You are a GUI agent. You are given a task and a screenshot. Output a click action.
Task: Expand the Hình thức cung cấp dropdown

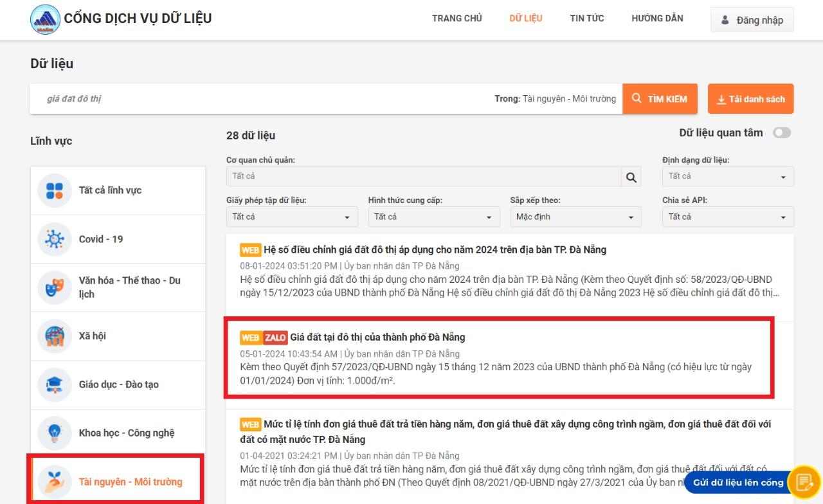click(434, 217)
